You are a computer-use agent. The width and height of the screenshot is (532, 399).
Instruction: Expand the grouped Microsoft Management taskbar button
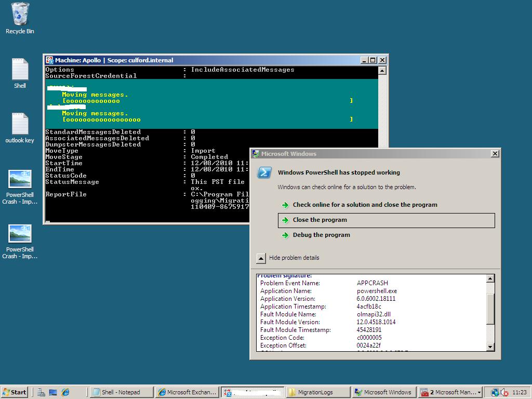pyautogui.click(x=450, y=392)
